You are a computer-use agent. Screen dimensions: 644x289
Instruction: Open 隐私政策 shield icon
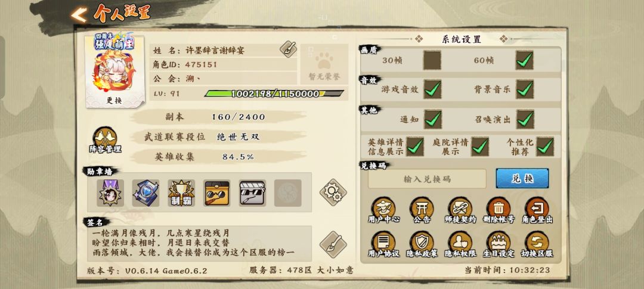pos(422,244)
